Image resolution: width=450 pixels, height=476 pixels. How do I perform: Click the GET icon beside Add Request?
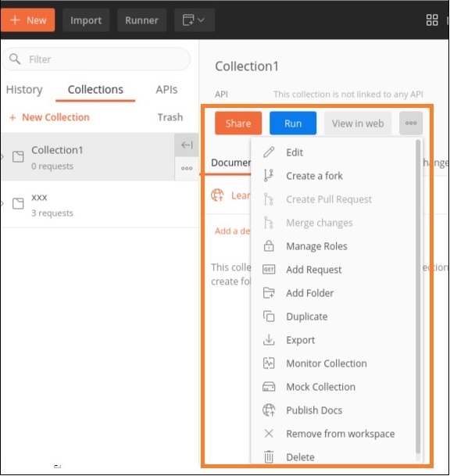(269, 270)
